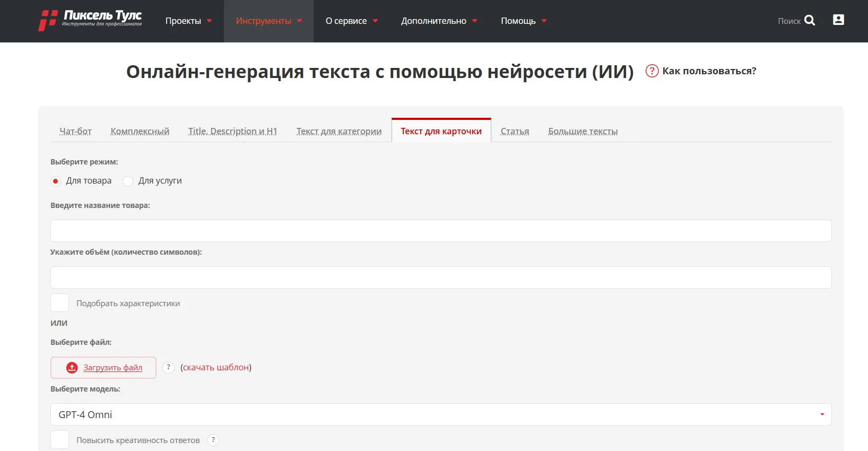
Task: Switch to Текст для категории tab
Action: (339, 131)
